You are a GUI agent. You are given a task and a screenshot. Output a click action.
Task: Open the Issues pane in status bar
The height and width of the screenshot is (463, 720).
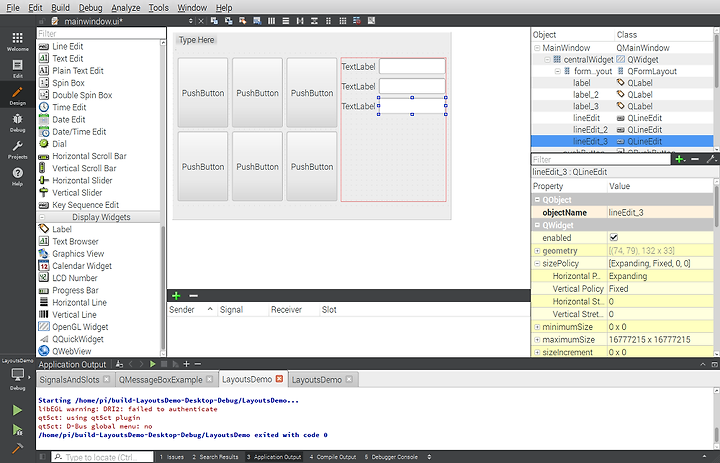(x=172, y=457)
